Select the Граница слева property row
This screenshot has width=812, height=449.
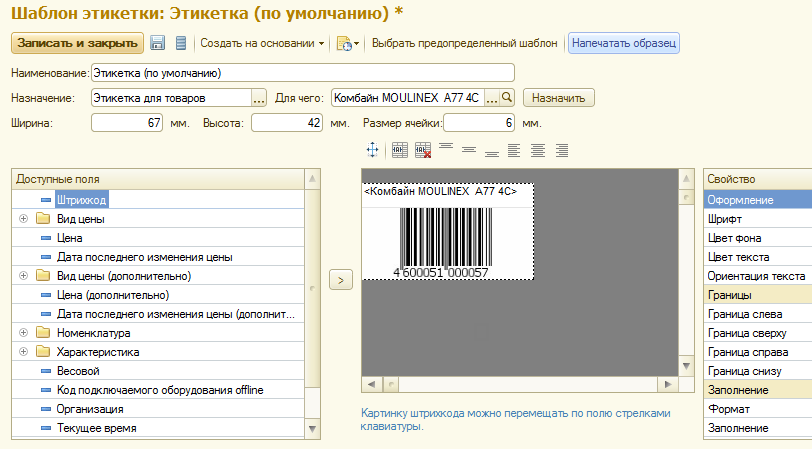[x=758, y=314]
